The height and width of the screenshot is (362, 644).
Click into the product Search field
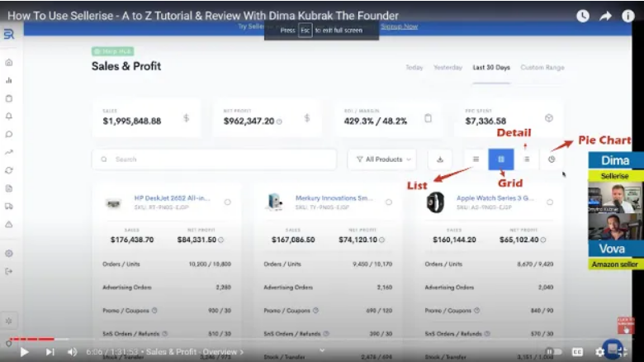pos(214,160)
